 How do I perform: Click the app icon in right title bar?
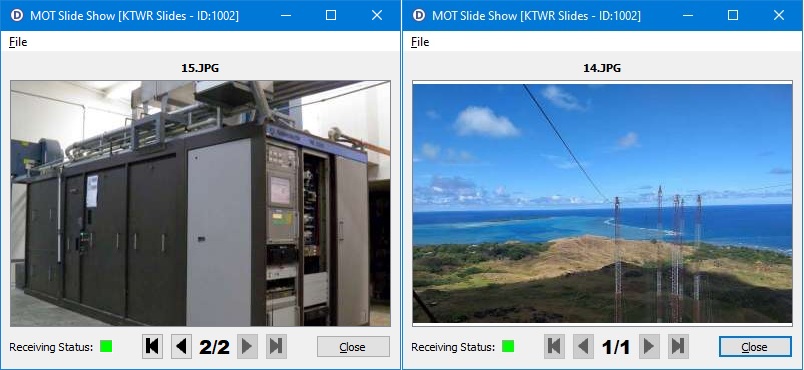pos(419,15)
